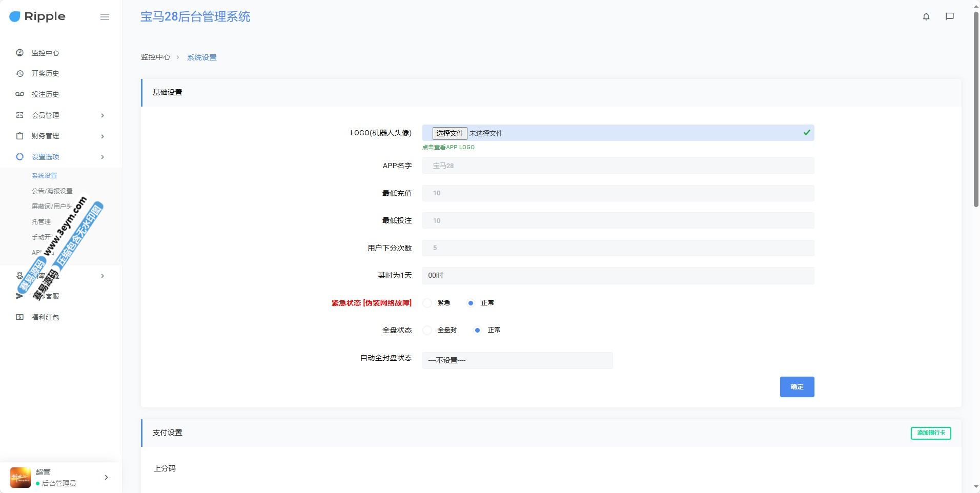The image size is (980, 493).
Task: Click the blue 确定 confirm button
Action: coord(797,387)
